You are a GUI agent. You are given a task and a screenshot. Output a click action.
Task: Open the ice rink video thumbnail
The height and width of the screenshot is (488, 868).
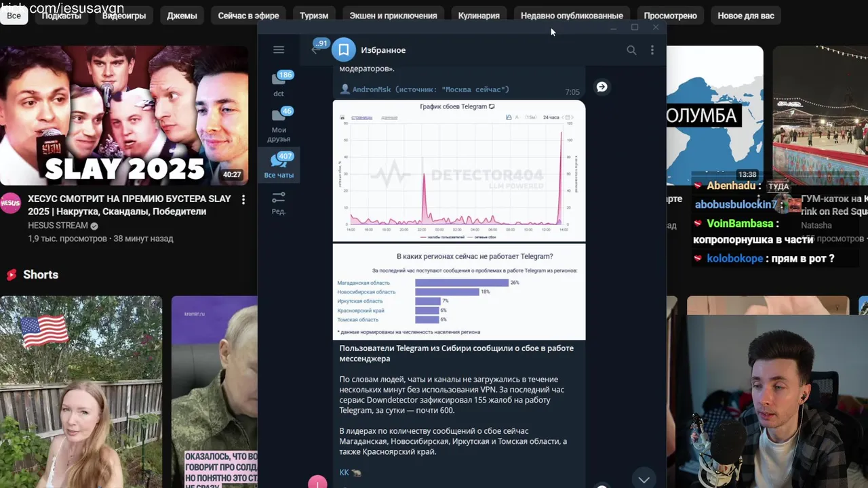(820, 115)
